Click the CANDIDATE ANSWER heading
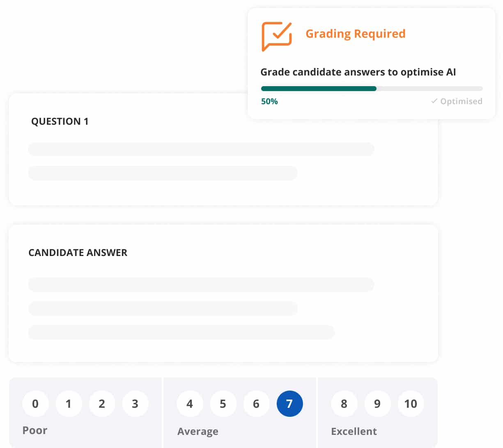Image resolution: width=503 pixels, height=448 pixels. click(78, 253)
